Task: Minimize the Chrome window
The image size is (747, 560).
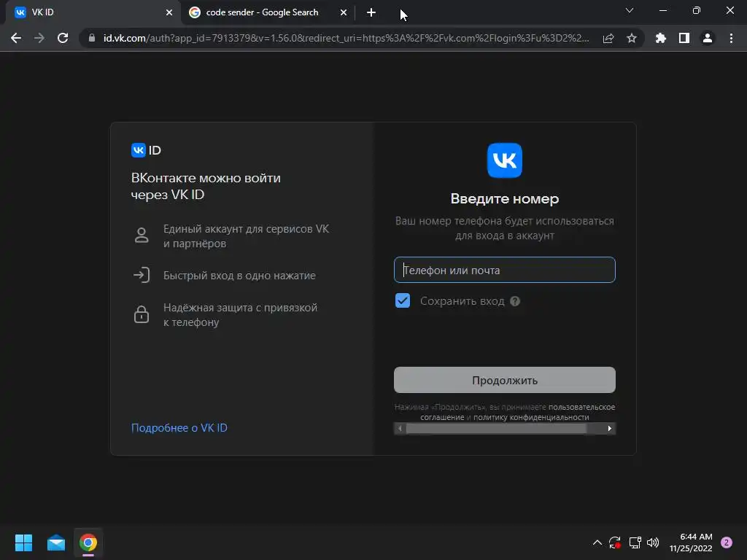Action: click(x=662, y=10)
